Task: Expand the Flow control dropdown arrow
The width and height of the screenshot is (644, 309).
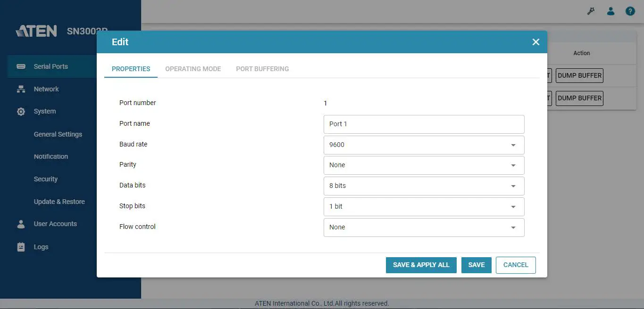Action: click(513, 228)
